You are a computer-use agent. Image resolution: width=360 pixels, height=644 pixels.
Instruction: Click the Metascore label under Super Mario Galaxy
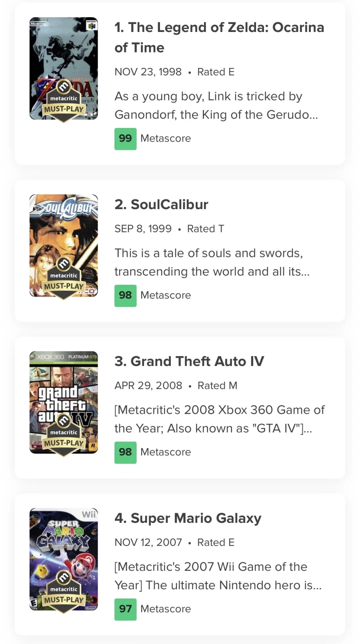point(166,609)
